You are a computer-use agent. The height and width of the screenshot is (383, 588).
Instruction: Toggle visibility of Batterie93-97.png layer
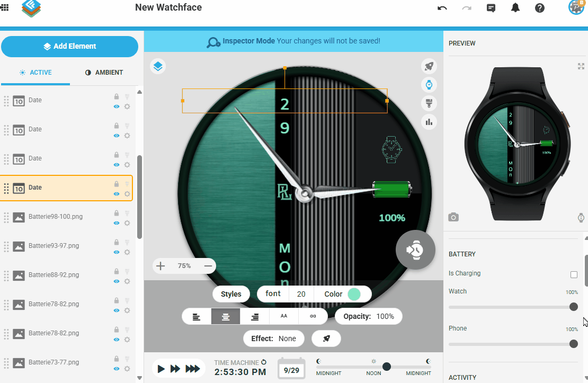point(117,252)
